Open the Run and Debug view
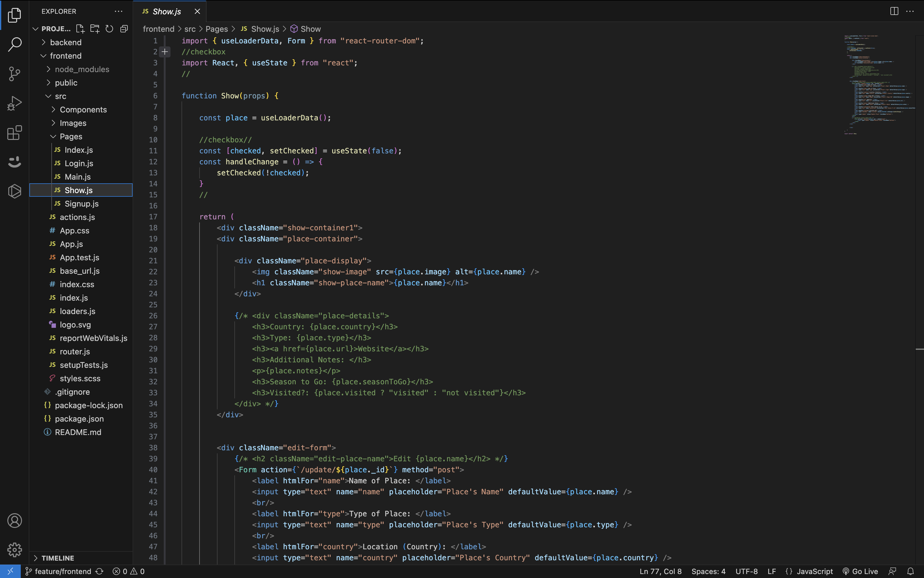 click(15, 103)
